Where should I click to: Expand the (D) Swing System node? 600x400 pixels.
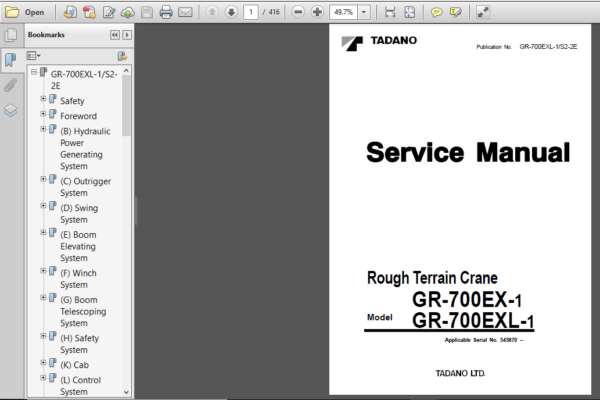43,206
